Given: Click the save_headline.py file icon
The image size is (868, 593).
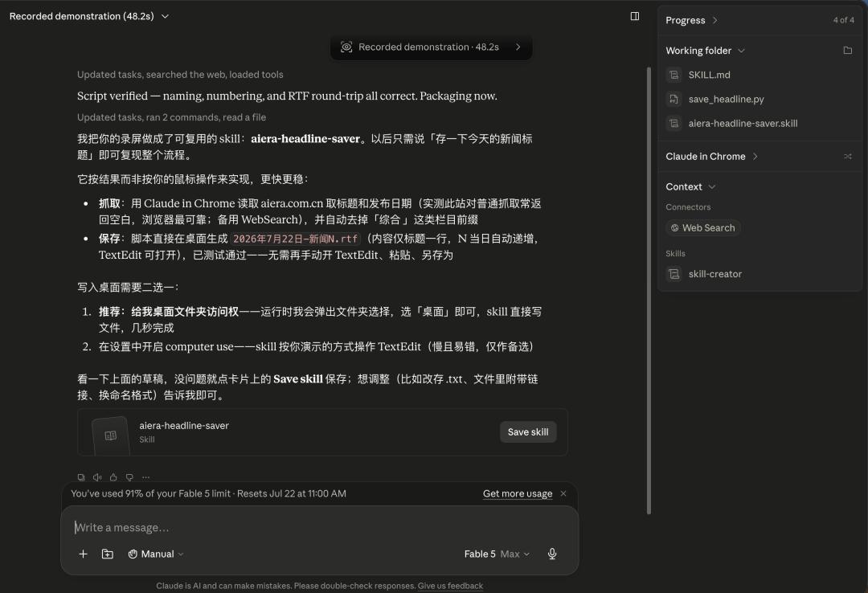Looking at the screenshot, I should [674, 99].
